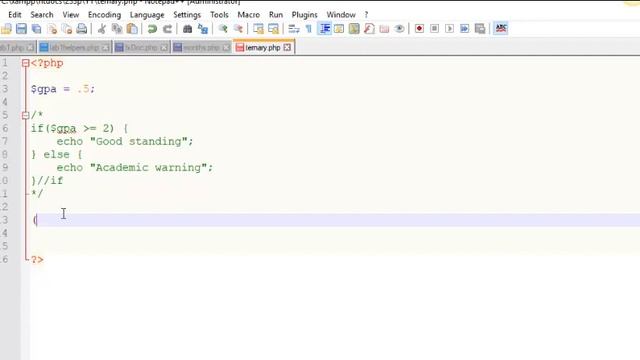Open the ? help menu

coord(366,15)
